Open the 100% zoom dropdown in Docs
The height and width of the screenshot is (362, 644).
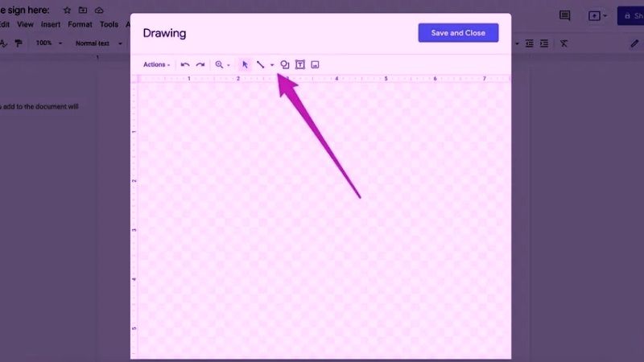click(49, 43)
